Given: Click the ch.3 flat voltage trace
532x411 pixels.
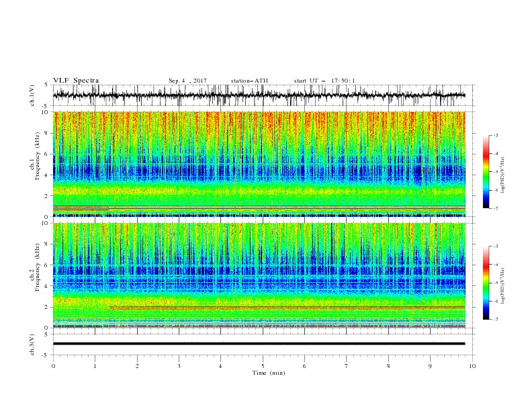Looking at the screenshot, I should [x=259, y=344].
